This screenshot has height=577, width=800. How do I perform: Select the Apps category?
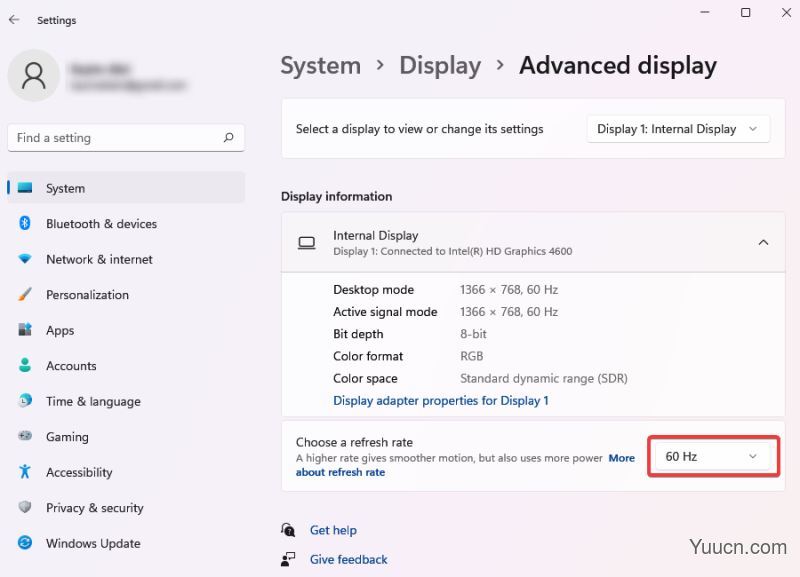tap(126, 330)
